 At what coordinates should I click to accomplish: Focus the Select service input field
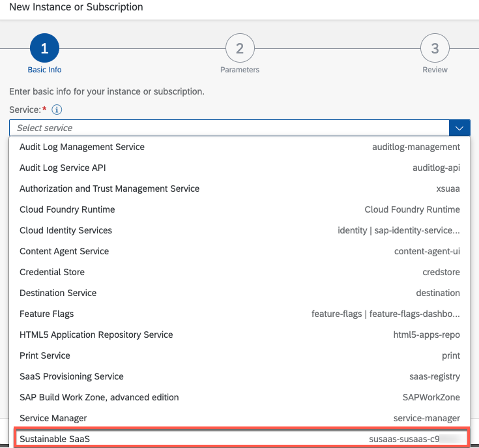tap(229, 128)
